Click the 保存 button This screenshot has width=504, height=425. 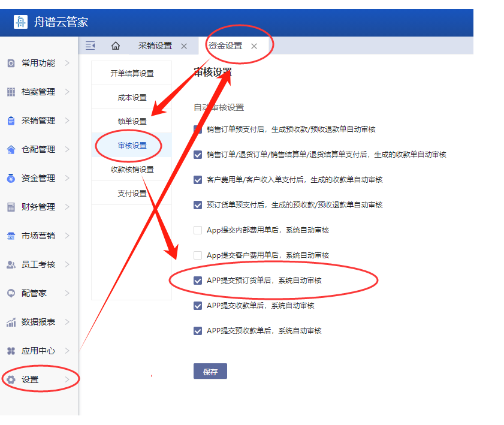[x=210, y=372]
